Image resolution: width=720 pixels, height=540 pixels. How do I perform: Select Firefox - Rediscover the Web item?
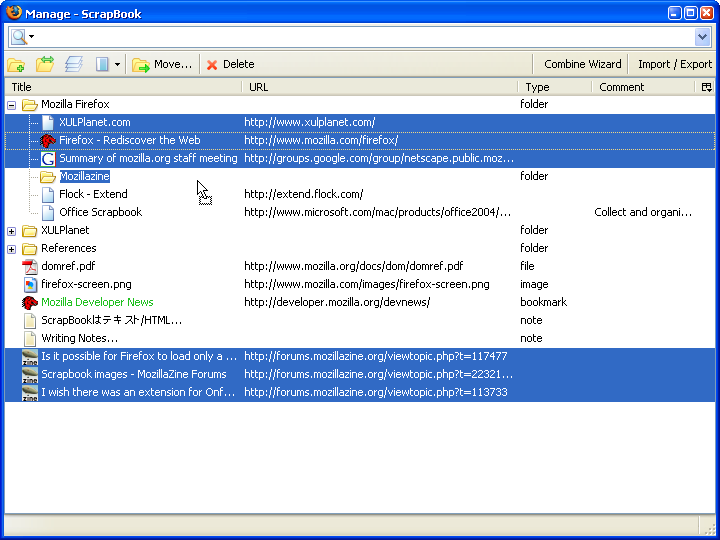tap(130, 140)
